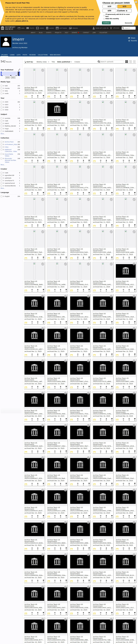Sort results by Title

pyautogui.click(x=53, y=62)
